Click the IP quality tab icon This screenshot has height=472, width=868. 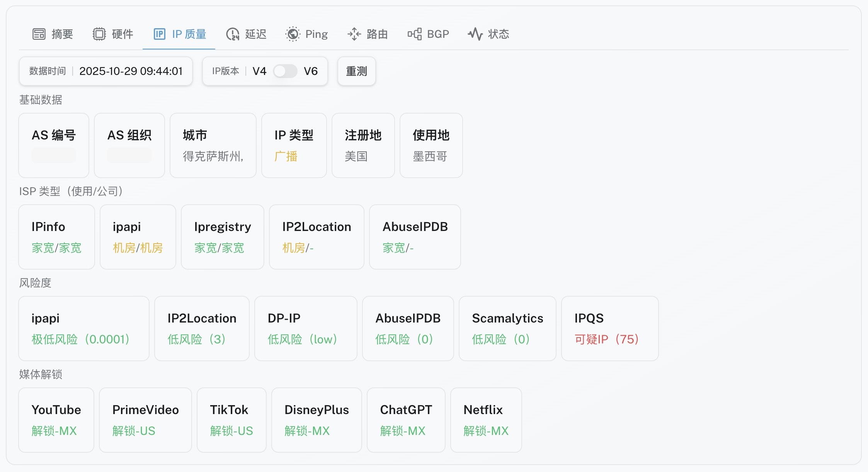[159, 34]
